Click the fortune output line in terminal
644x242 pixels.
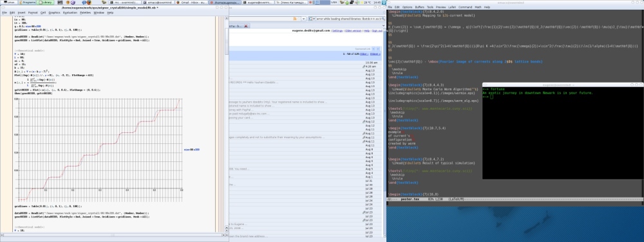point(538,93)
